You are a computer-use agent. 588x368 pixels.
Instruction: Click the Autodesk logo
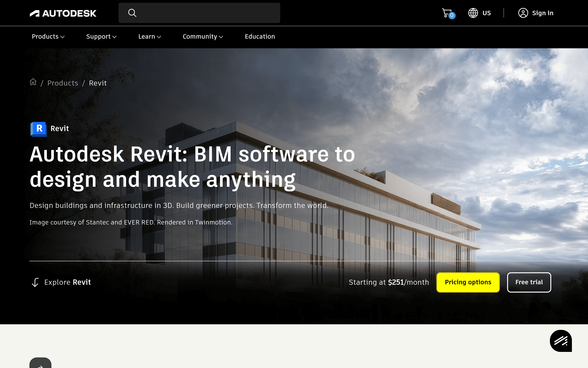pos(63,13)
